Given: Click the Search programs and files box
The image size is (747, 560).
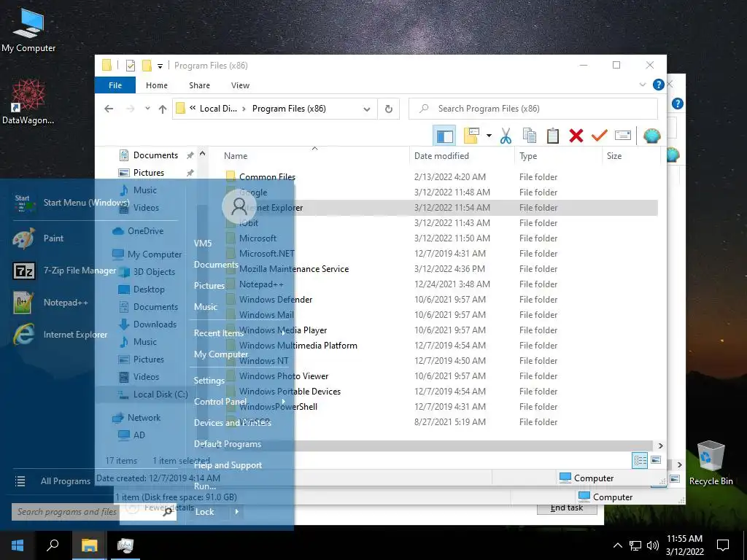Looking at the screenshot, I should (x=94, y=512).
